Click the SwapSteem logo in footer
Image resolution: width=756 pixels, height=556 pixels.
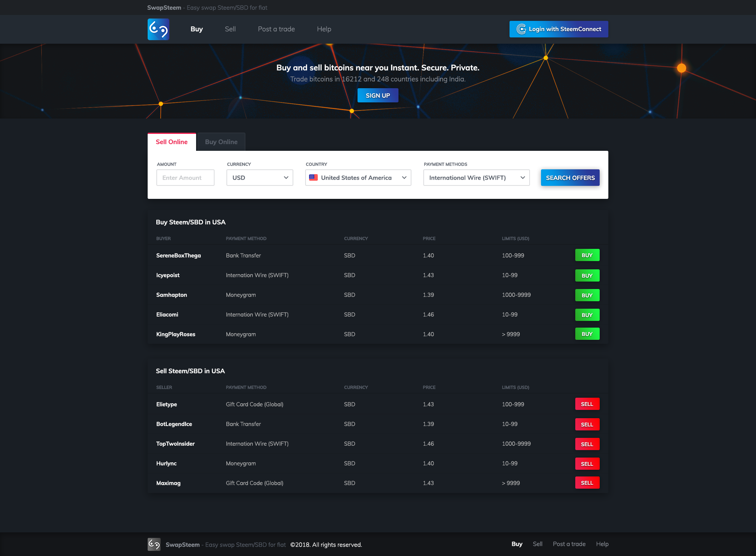click(154, 544)
